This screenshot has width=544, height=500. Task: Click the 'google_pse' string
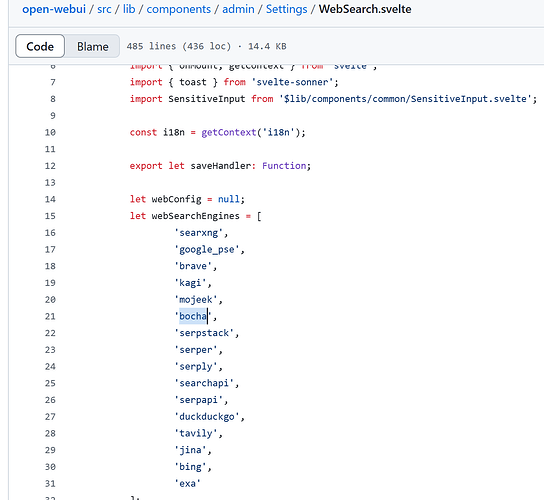207,249
